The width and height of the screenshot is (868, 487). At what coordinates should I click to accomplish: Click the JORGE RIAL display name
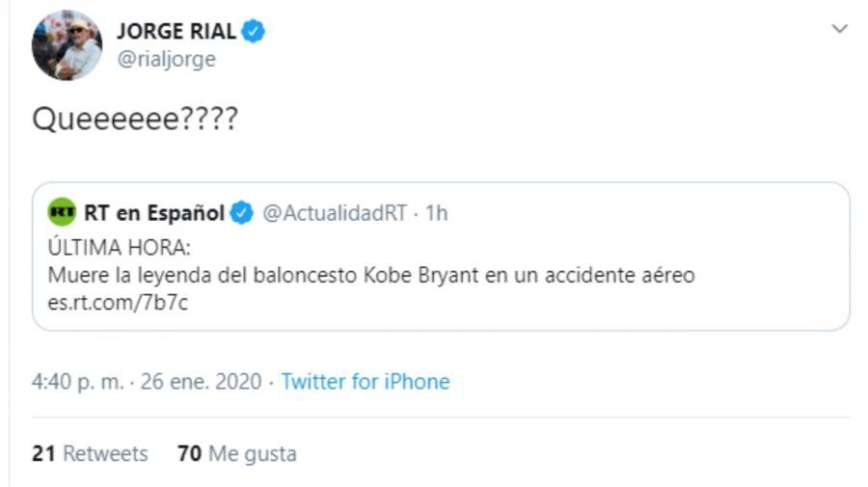pos(176,31)
